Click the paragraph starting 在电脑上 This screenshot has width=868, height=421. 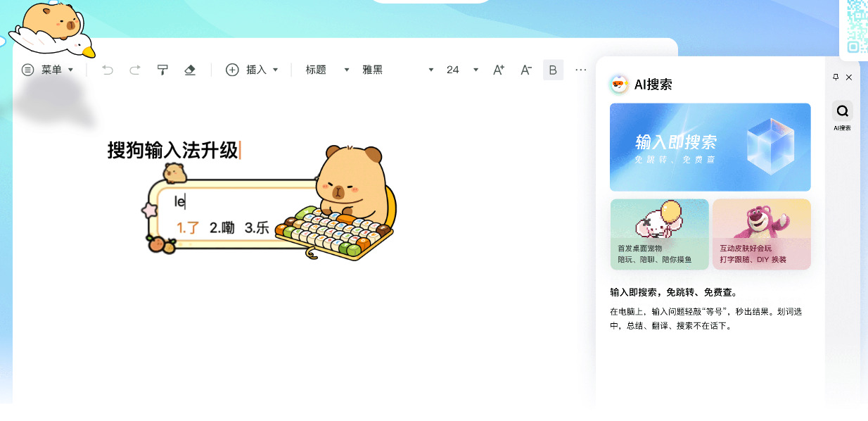(x=706, y=319)
